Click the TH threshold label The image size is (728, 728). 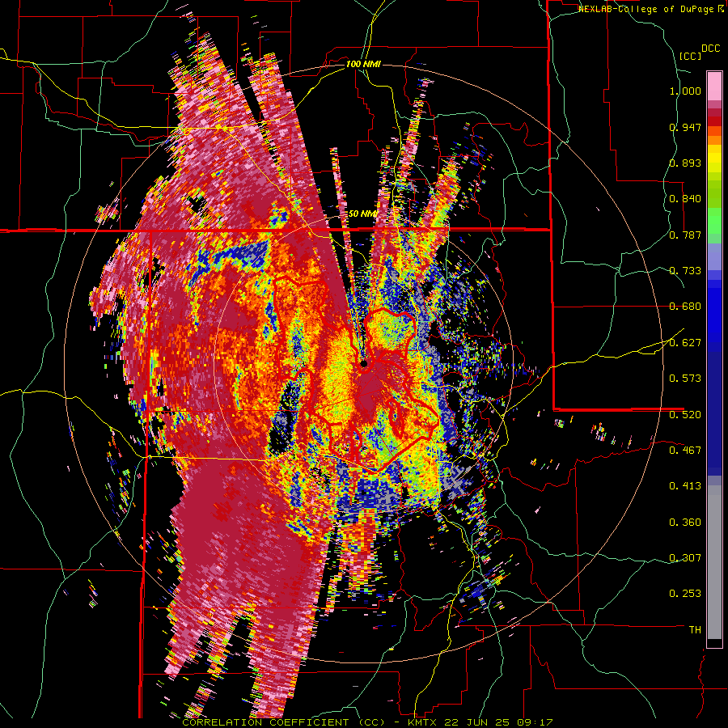click(695, 630)
